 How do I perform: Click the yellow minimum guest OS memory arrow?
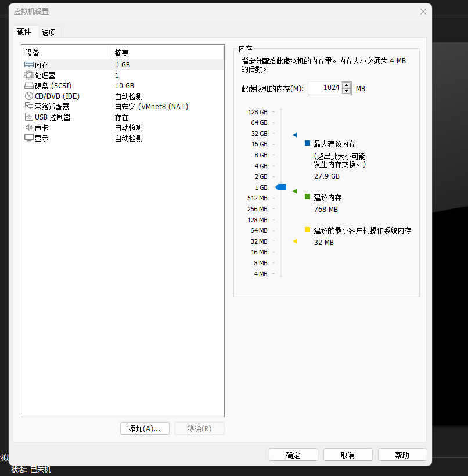pyautogui.click(x=294, y=241)
